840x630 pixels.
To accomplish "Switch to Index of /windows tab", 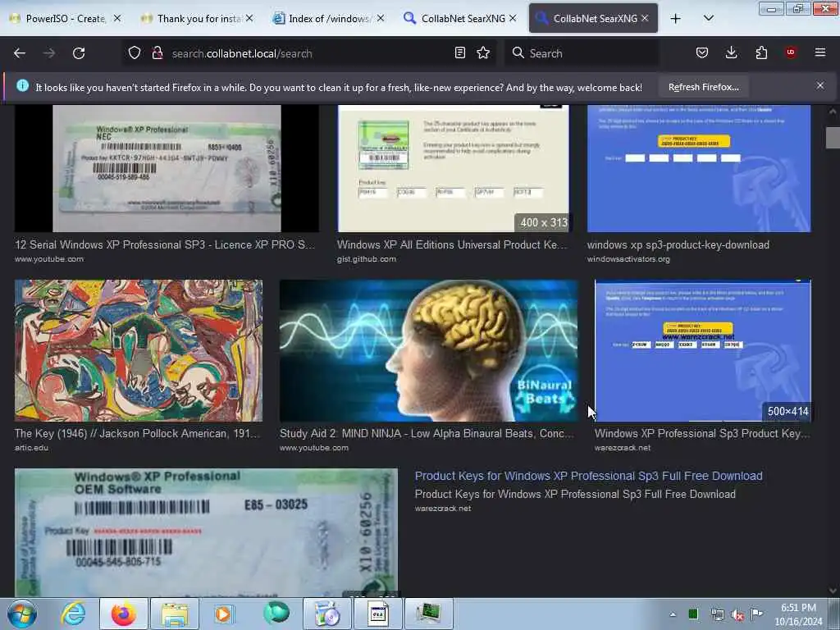I will pos(328,18).
